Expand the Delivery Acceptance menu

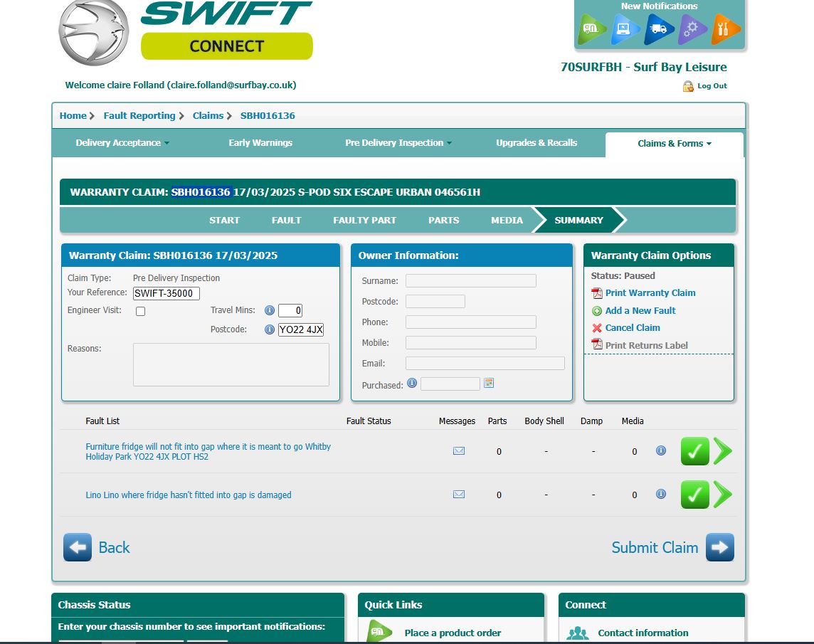(122, 143)
